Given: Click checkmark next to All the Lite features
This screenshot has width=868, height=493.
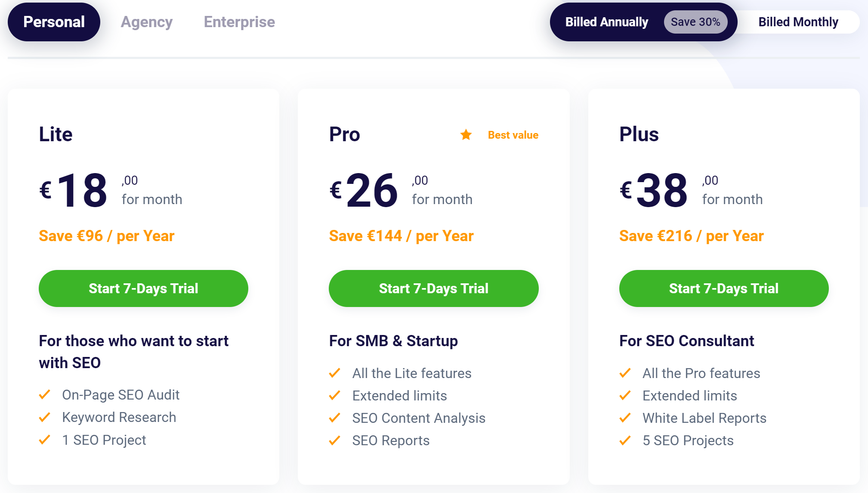Looking at the screenshot, I should tap(335, 373).
